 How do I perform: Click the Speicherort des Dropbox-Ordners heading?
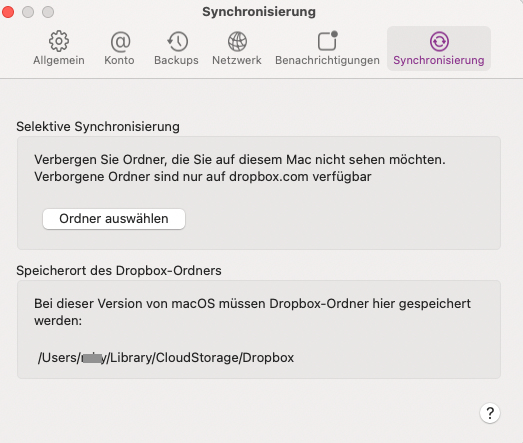(119, 271)
